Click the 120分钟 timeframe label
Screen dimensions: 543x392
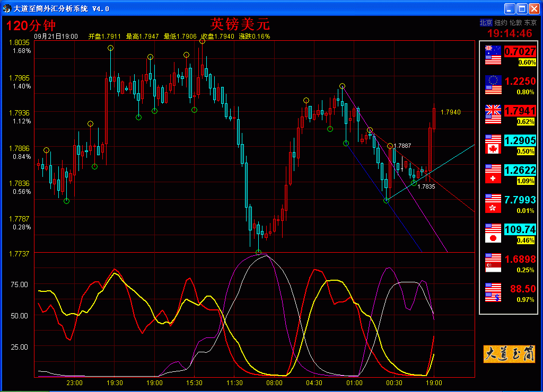pos(31,25)
